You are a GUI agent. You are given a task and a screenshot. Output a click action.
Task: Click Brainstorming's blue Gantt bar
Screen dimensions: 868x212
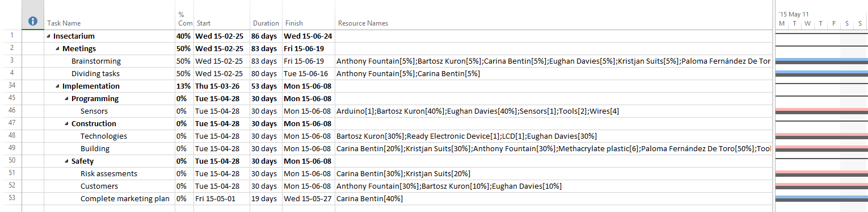click(821, 60)
